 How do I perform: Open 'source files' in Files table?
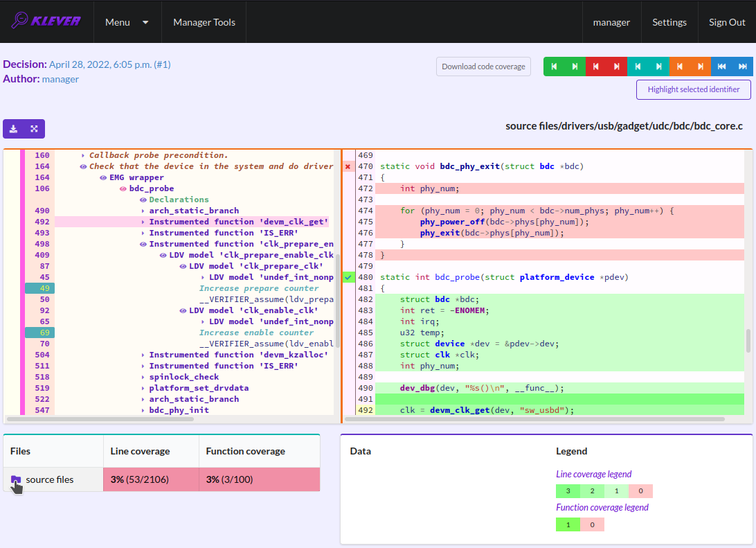tap(50, 479)
